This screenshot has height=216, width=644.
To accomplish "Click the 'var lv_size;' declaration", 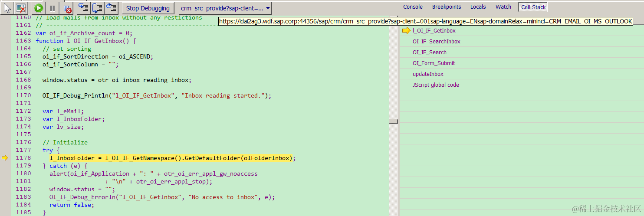I will [x=63, y=127].
